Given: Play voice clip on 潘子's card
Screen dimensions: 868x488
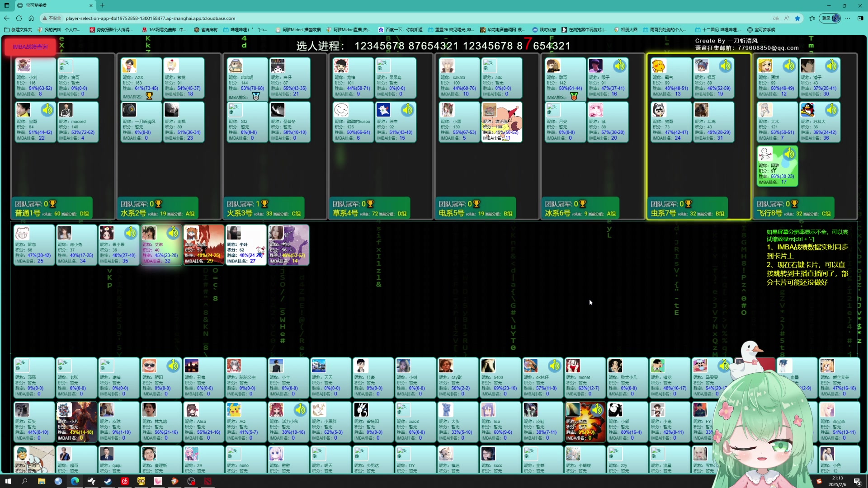Looking at the screenshot, I should (831, 66).
